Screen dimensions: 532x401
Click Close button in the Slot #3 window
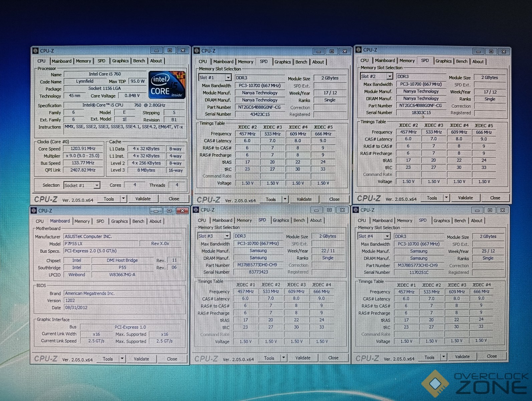[x=333, y=358]
